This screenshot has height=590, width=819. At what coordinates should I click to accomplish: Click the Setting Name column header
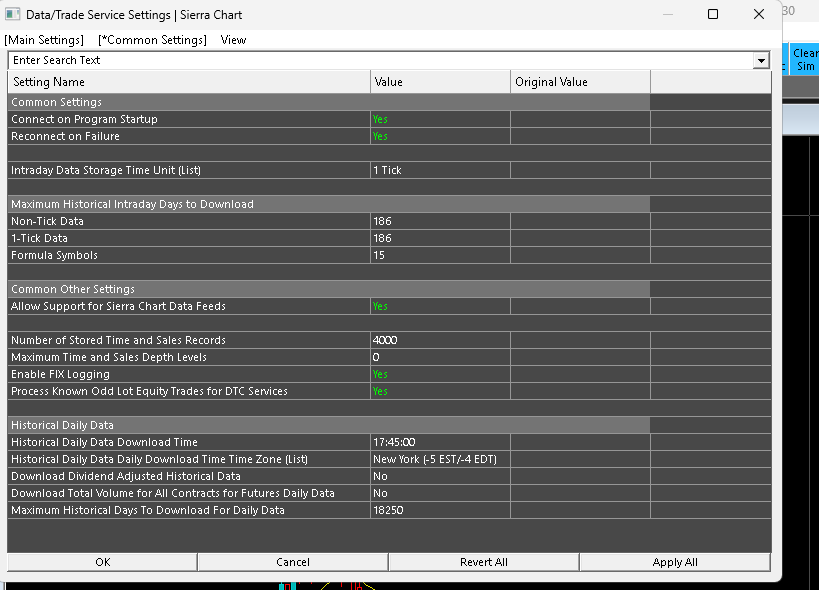click(x=189, y=82)
